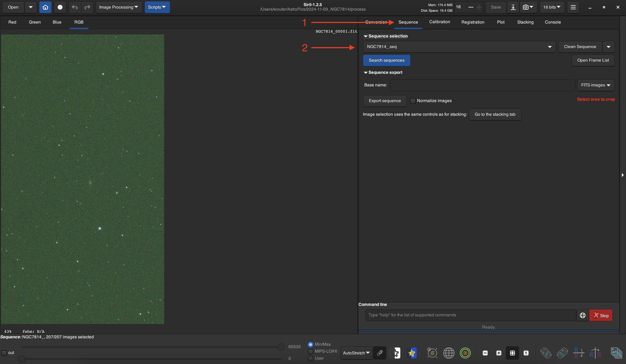Viewport: 626px width, 364px height.
Task: Click the snapshot camera icon
Action: (x=525, y=7)
